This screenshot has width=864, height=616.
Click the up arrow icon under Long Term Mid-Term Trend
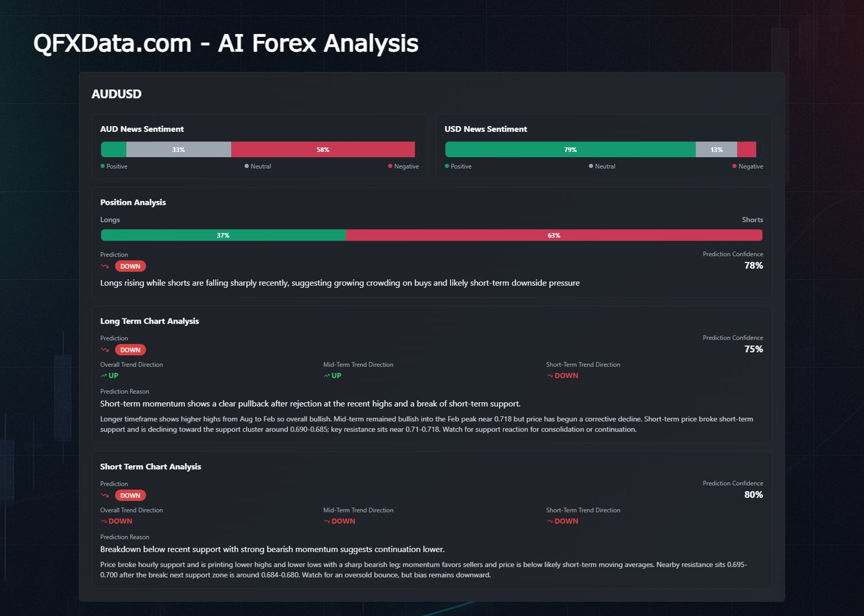pyautogui.click(x=327, y=375)
